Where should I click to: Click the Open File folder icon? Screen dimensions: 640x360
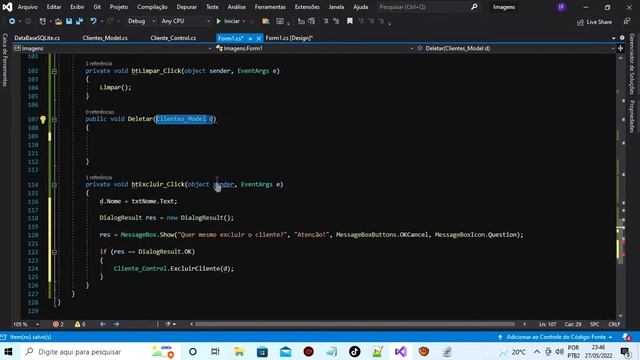[59, 21]
